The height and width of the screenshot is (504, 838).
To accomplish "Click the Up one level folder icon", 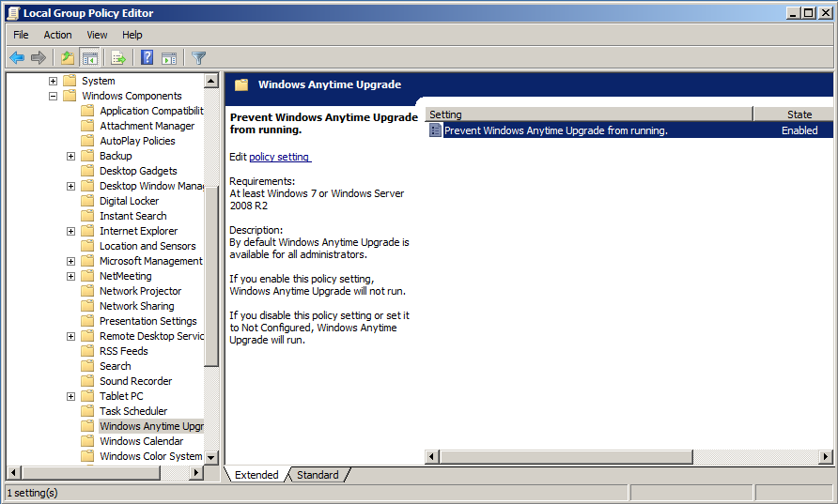I will click(68, 57).
